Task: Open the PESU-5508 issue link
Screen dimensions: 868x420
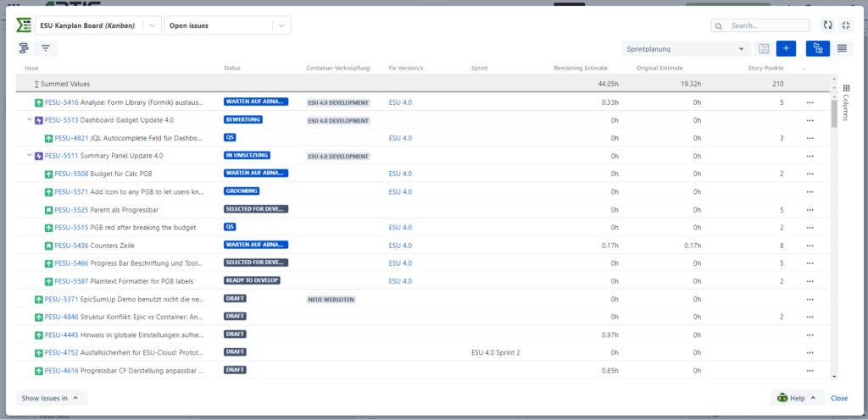Action: point(71,174)
